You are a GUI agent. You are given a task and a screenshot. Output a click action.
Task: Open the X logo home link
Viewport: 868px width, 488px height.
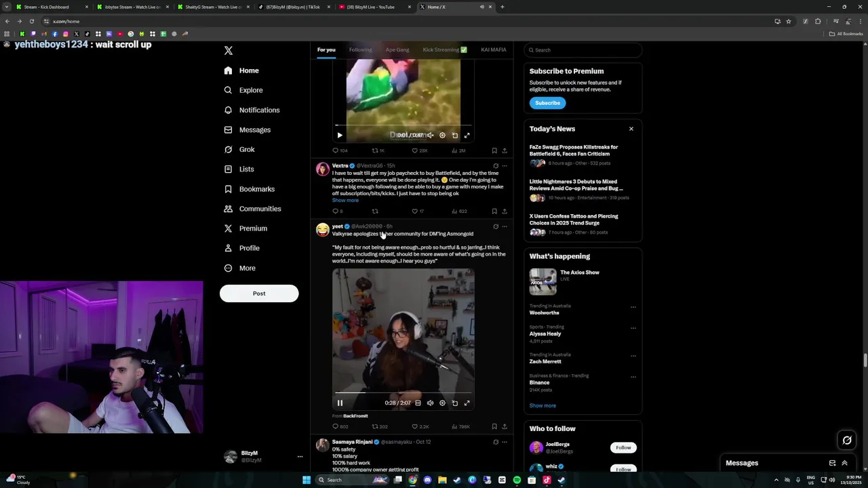click(229, 51)
